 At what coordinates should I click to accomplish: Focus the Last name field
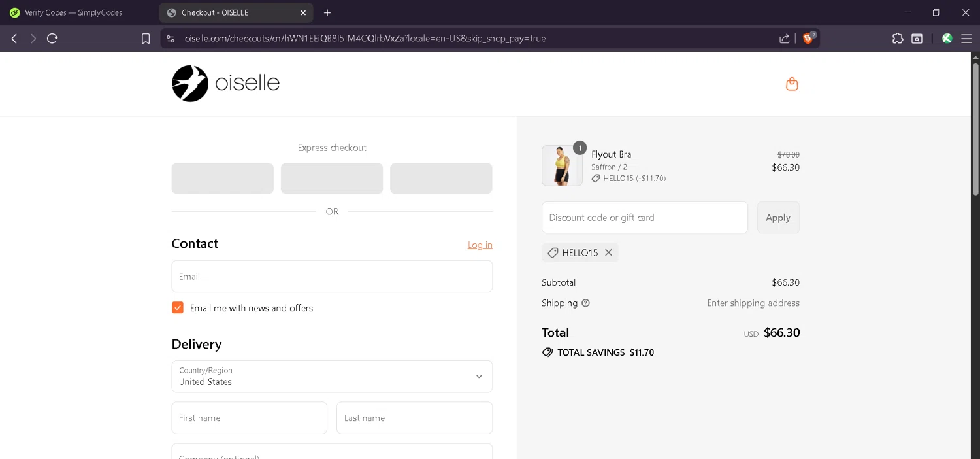point(415,418)
